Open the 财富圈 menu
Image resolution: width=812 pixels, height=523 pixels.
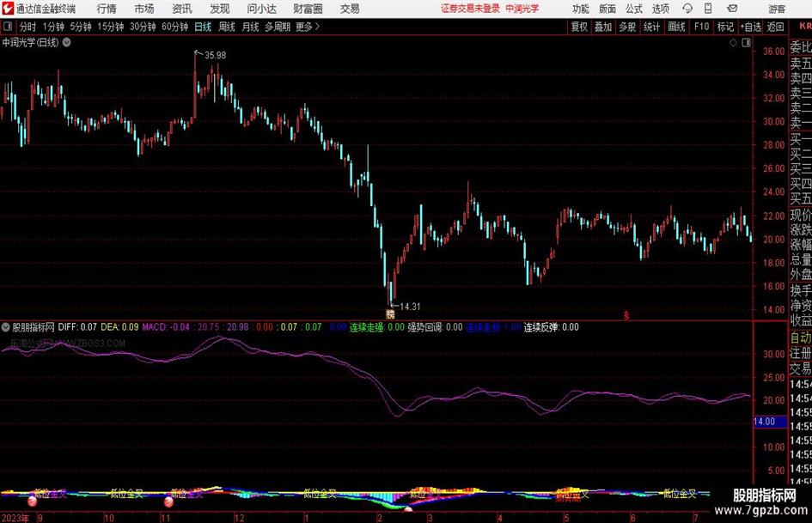tap(308, 9)
